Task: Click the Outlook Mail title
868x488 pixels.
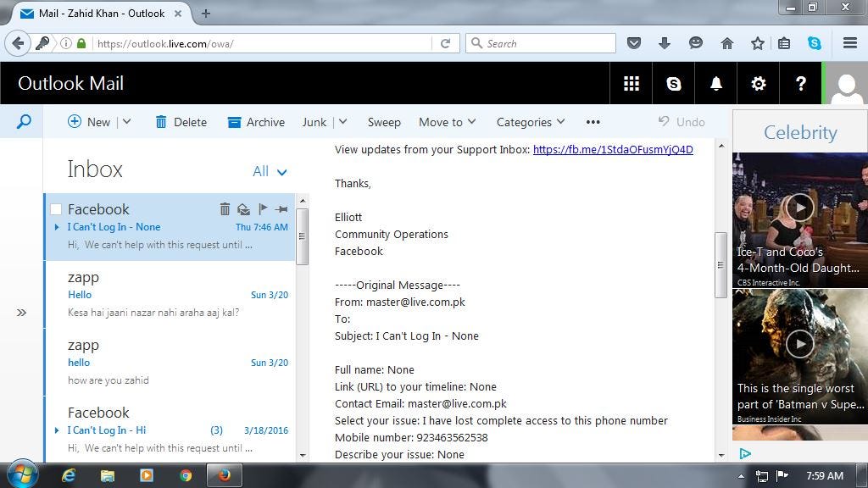Action: coord(71,84)
